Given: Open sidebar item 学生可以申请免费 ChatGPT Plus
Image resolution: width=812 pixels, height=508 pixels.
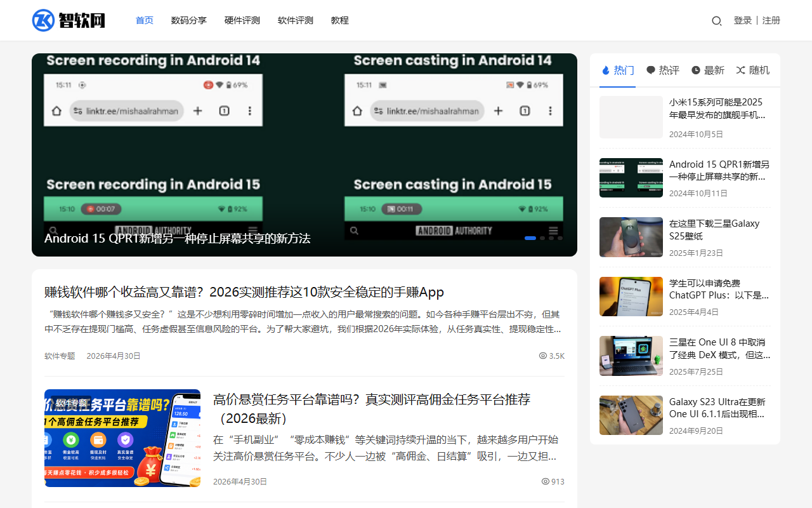Looking at the screenshot, I should pos(719,289).
